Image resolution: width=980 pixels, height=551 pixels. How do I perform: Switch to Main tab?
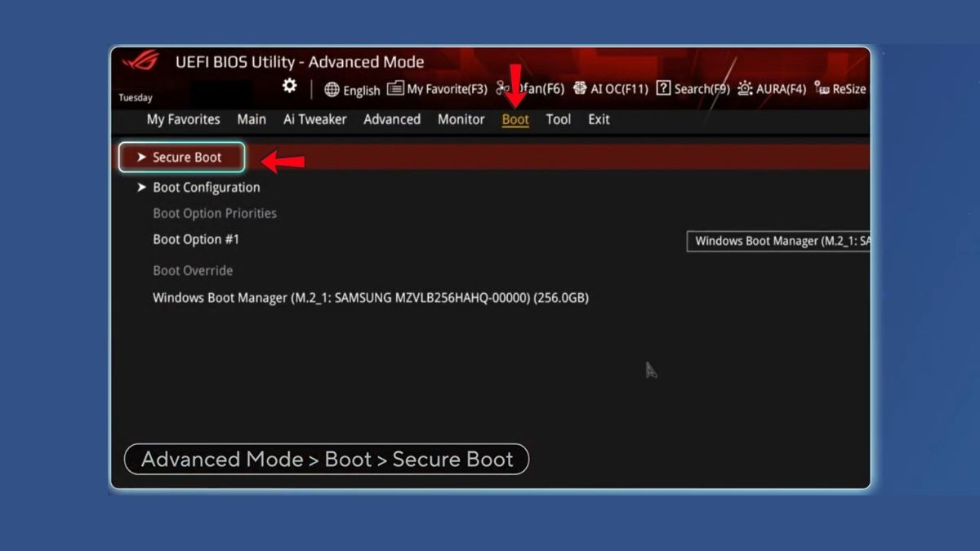[x=252, y=119]
